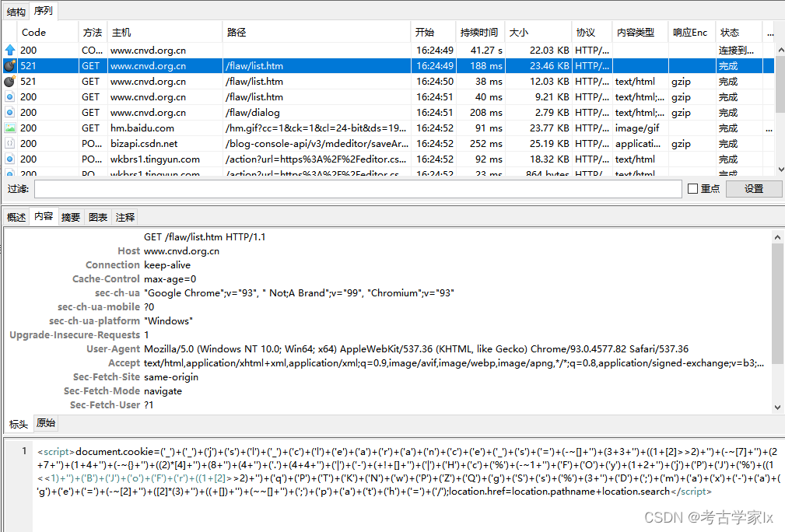Image resolution: width=785 pixels, height=532 pixels.
Task: Click the script text on line 1
Action: (408, 471)
